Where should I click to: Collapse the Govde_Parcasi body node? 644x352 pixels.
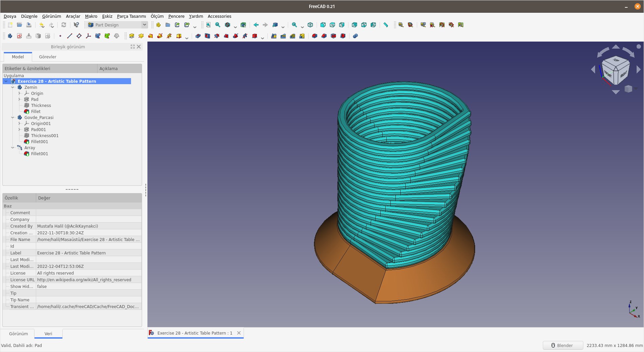pyautogui.click(x=13, y=117)
